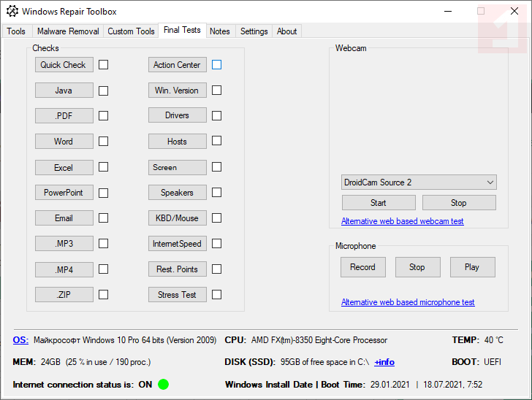Viewport: 532px width, 400px height.
Task: Click the green internet status indicator
Action: click(x=163, y=385)
